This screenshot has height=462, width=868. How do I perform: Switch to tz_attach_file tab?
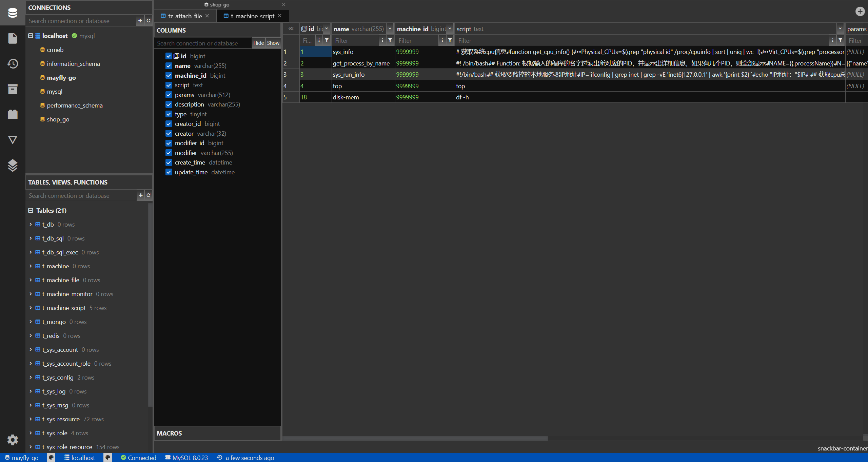(x=185, y=16)
